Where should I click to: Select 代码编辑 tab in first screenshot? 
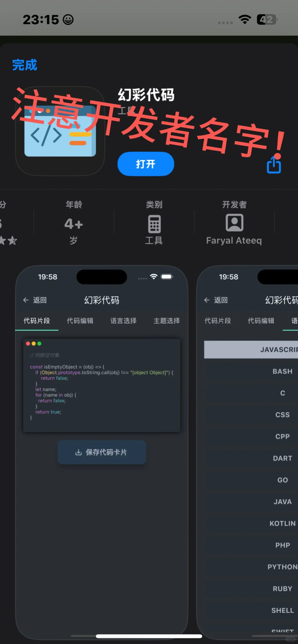tap(80, 321)
